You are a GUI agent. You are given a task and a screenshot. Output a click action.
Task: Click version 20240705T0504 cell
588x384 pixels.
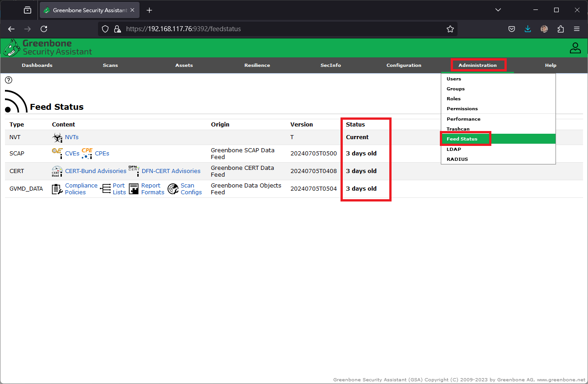tap(313, 189)
